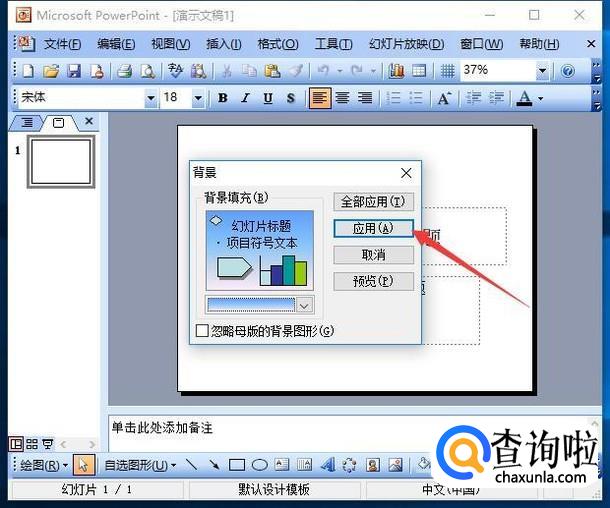Close the 背景 dialog
Image resolution: width=610 pixels, height=508 pixels.
pyautogui.click(x=406, y=173)
